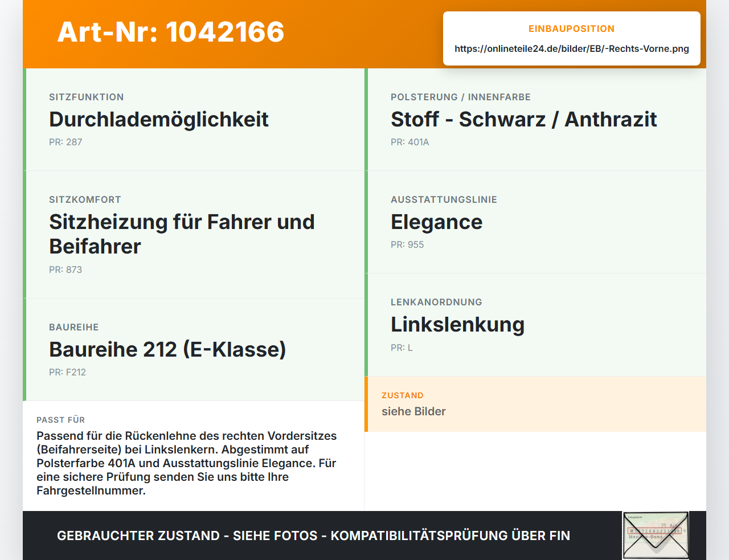The width and height of the screenshot is (729, 560).
Task: Select the Elegance equipment line value
Action: 437,222
